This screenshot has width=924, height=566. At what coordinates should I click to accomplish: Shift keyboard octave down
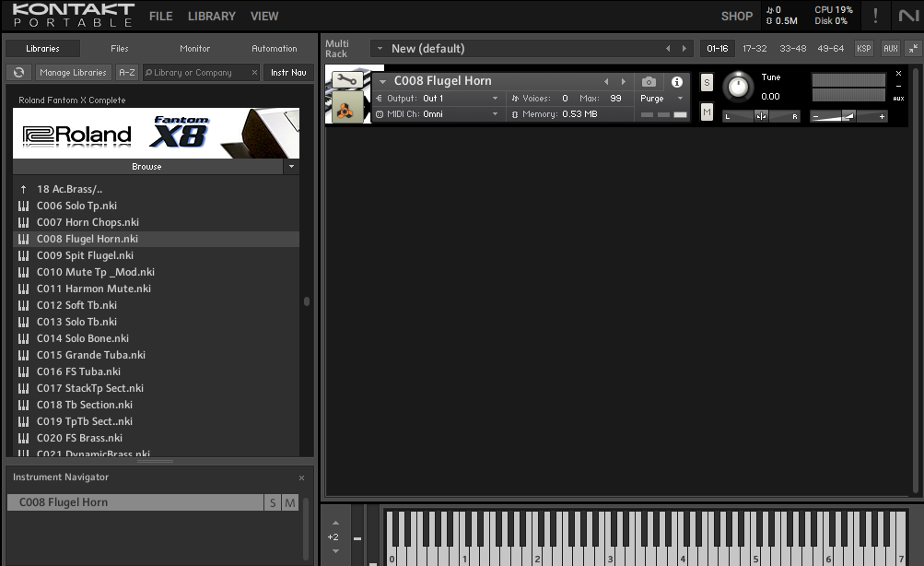[335, 551]
